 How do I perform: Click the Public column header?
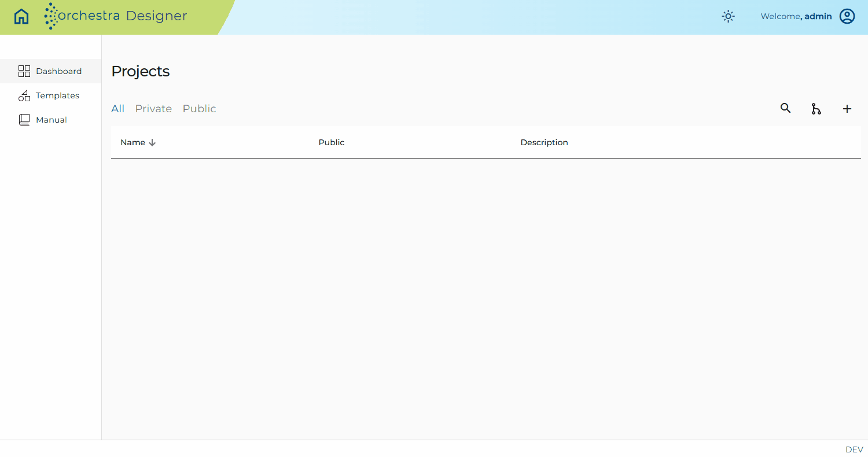[x=332, y=142]
